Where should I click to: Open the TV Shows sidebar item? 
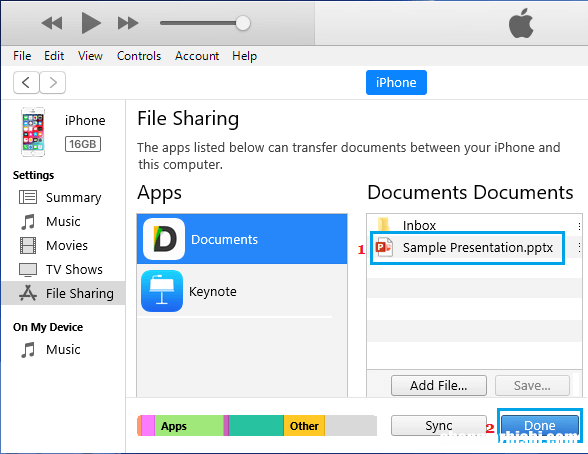(61, 270)
